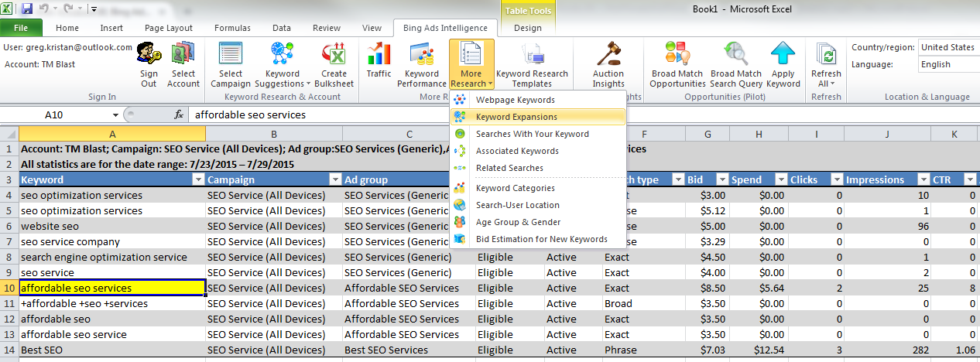Select Search-User Location entry
The image size is (980, 362).
pyautogui.click(x=538, y=205)
